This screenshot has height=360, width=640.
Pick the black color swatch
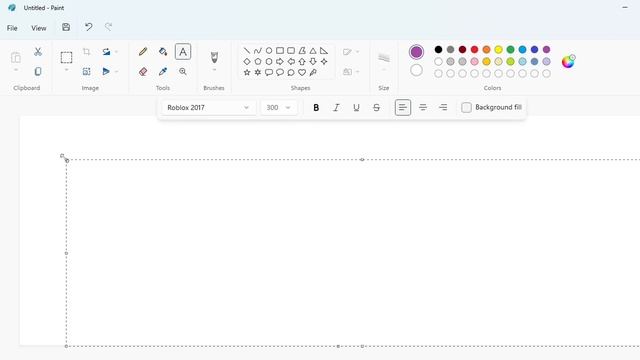[438, 49]
